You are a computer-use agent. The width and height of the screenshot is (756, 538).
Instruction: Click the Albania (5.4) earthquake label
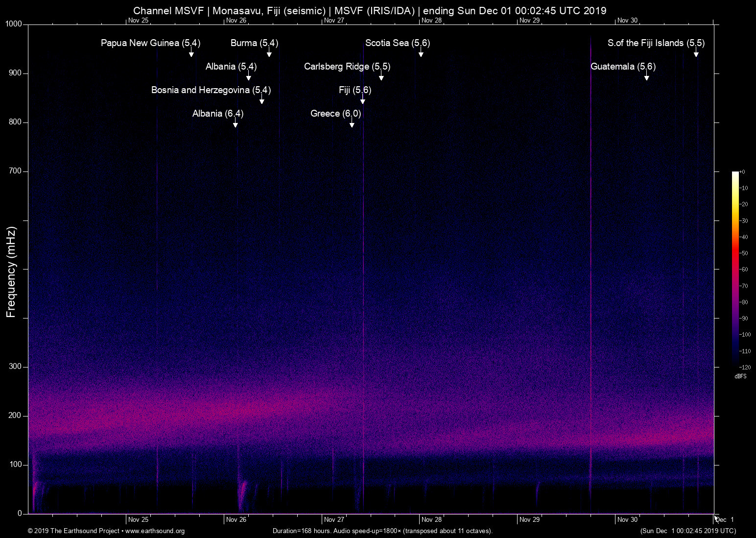point(231,67)
